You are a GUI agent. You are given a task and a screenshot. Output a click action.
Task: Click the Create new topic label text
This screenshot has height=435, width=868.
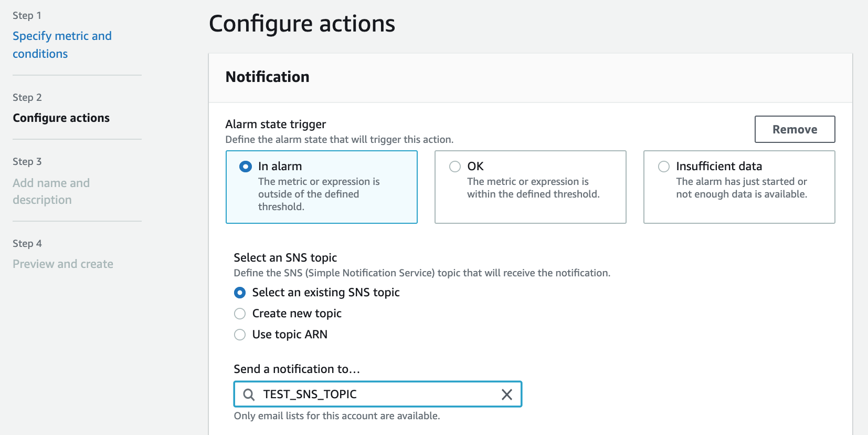point(297,314)
